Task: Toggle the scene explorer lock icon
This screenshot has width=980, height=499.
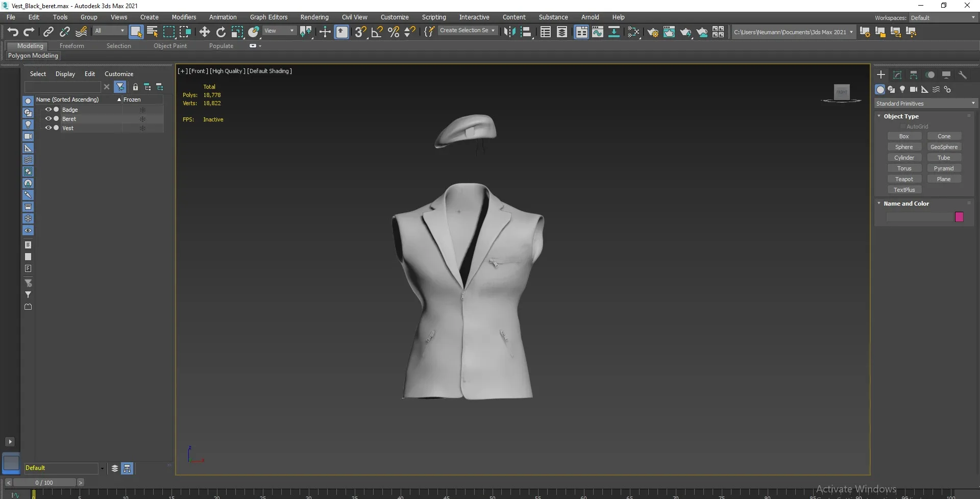Action: pos(135,87)
